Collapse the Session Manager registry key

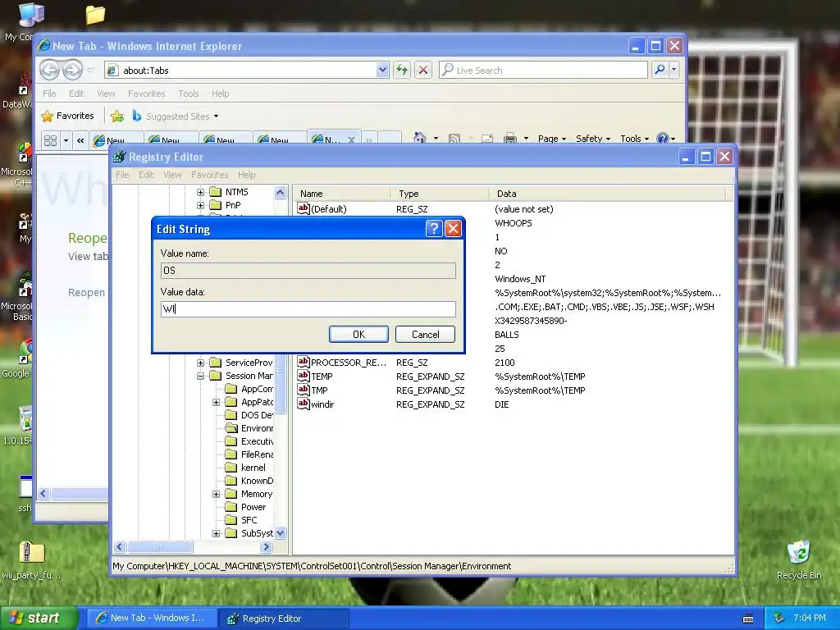pos(200,376)
